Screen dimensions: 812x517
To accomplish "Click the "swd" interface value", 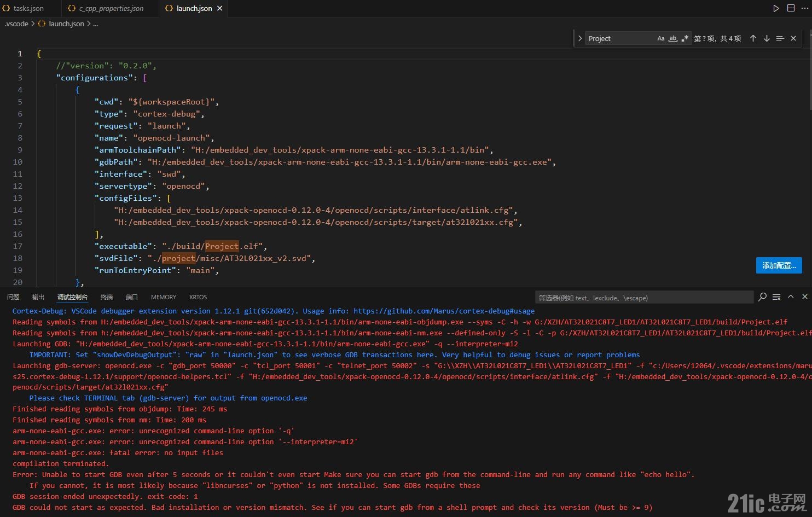I will 169,174.
